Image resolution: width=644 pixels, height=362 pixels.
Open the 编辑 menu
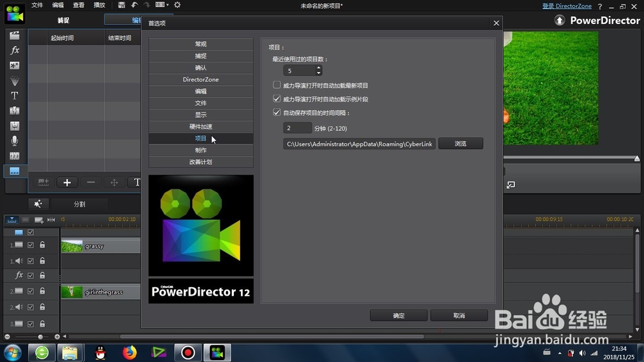(x=58, y=5)
